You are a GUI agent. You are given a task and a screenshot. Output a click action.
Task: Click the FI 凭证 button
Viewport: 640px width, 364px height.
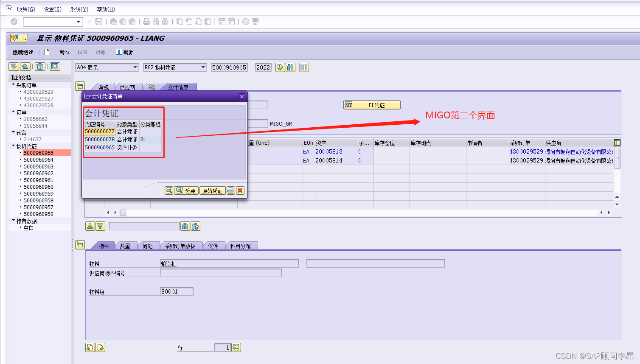(372, 105)
